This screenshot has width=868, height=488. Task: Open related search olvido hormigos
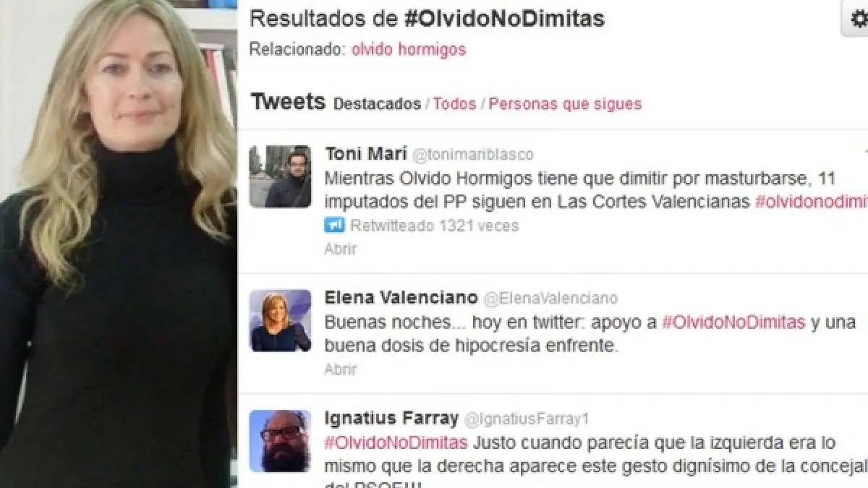click(409, 50)
